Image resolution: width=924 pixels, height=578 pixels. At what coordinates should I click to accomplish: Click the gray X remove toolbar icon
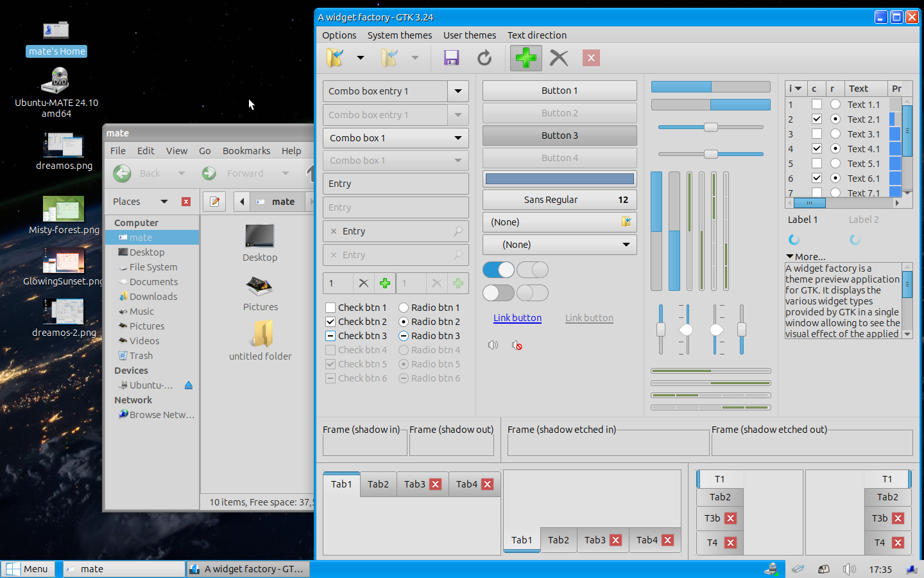point(559,58)
